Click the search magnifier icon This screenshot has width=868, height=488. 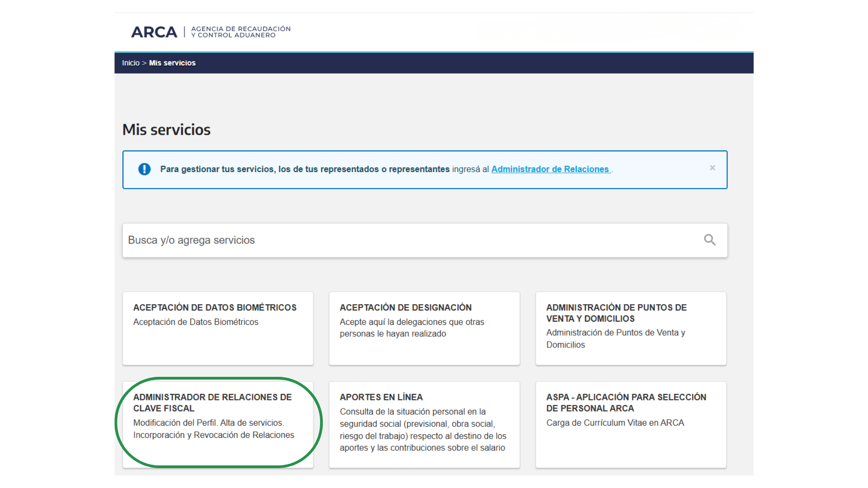[x=709, y=240]
